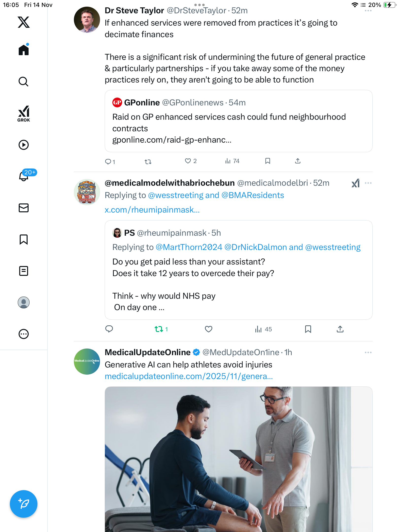Viewport: 399px width, 532px height.
Task: Go to Home in sidebar
Action: coord(24,50)
